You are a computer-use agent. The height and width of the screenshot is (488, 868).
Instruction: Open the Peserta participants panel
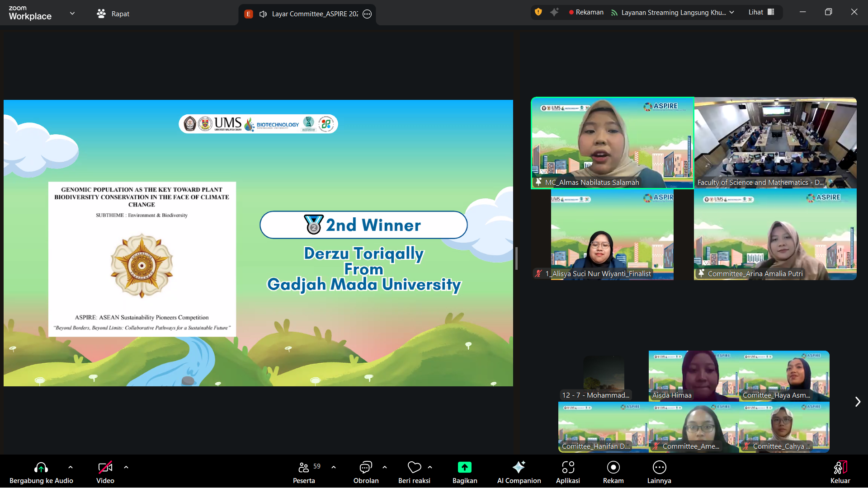(304, 467)
